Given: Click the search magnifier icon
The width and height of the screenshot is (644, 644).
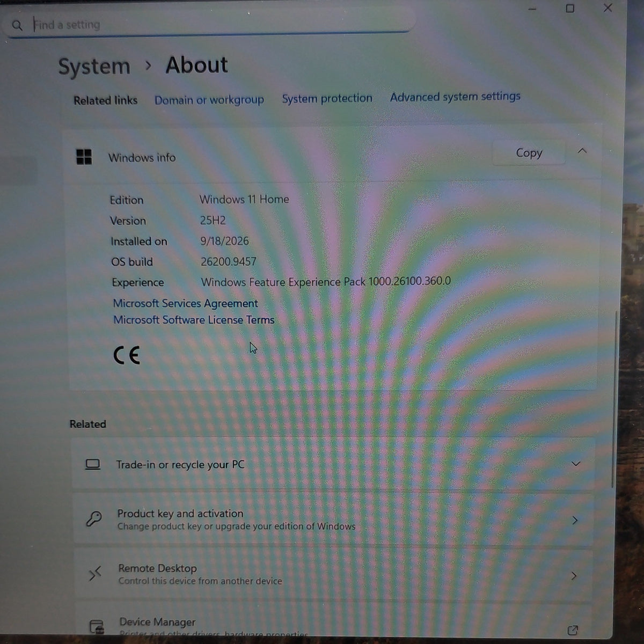Looking at the screenshot, I should coord(17,25).
